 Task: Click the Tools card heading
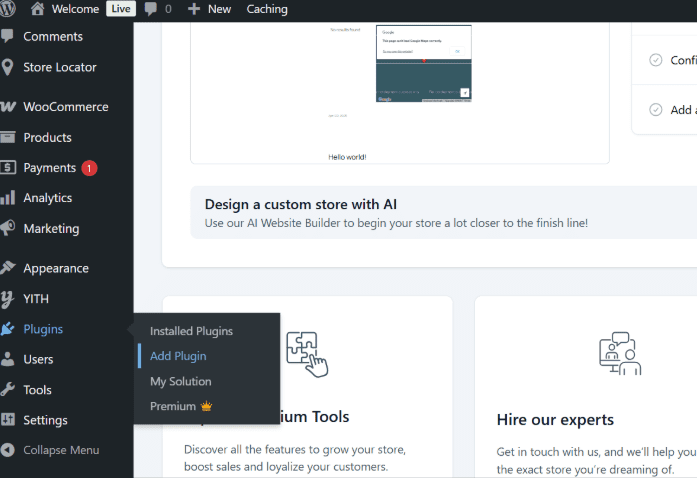pos(315,417)
